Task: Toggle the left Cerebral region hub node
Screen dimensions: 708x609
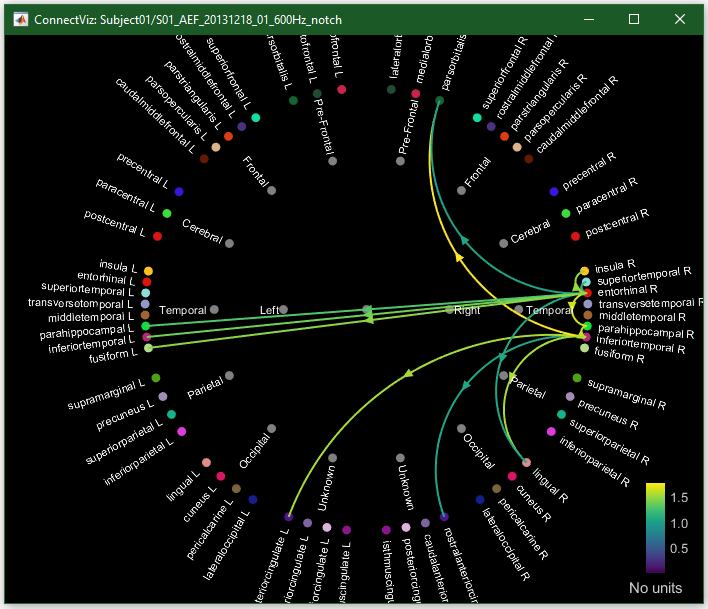Action: click(229, 243)
